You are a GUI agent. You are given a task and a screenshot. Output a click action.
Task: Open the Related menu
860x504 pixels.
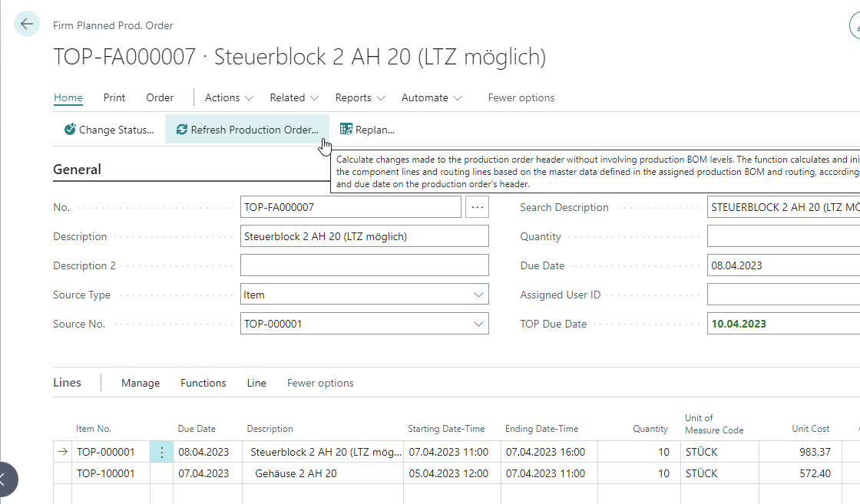coord(293,97)
